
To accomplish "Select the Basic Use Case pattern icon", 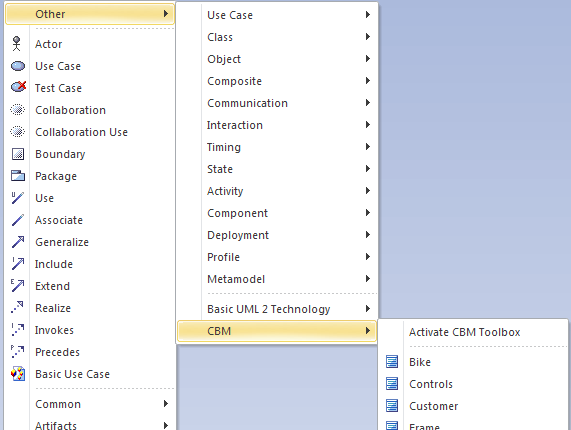I will (x=17, y=374).
